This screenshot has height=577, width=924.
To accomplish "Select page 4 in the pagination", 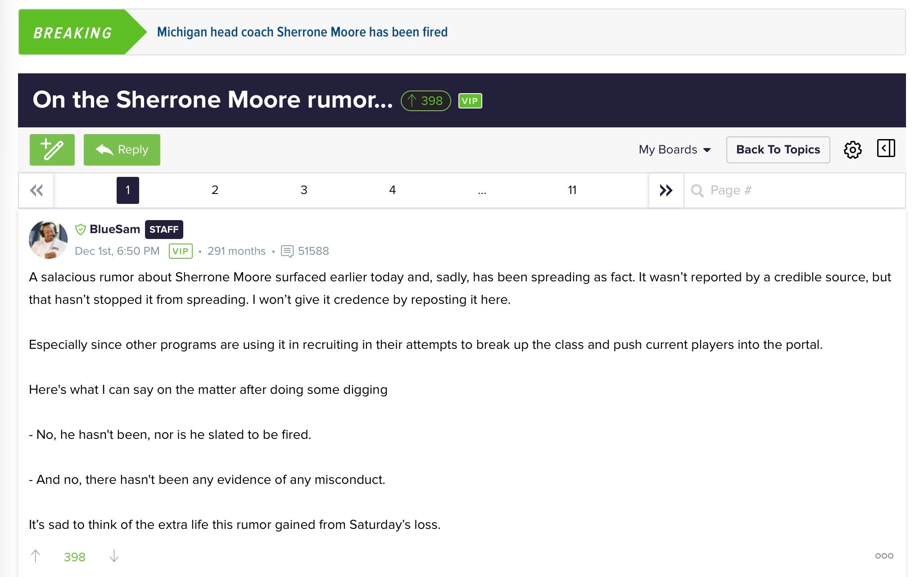I will pos(392,190).
